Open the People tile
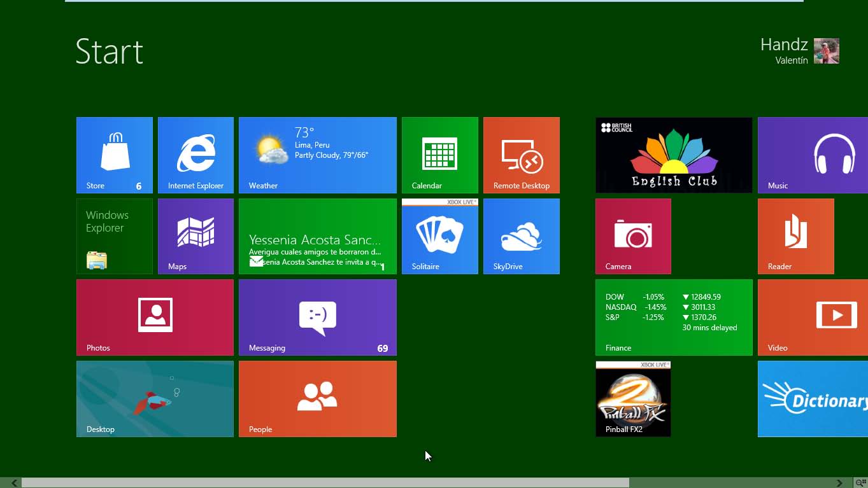 [317, 398]
